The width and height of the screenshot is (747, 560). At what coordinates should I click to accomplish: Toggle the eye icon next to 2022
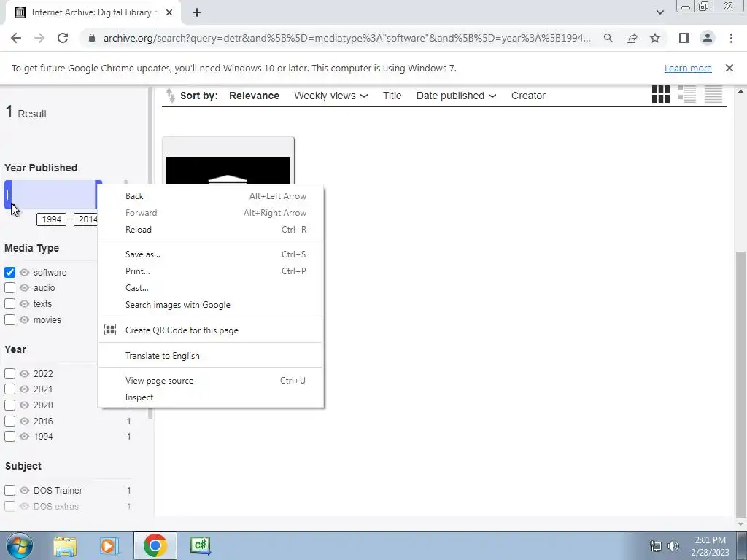pyautogui.click(x=24, y=374)
